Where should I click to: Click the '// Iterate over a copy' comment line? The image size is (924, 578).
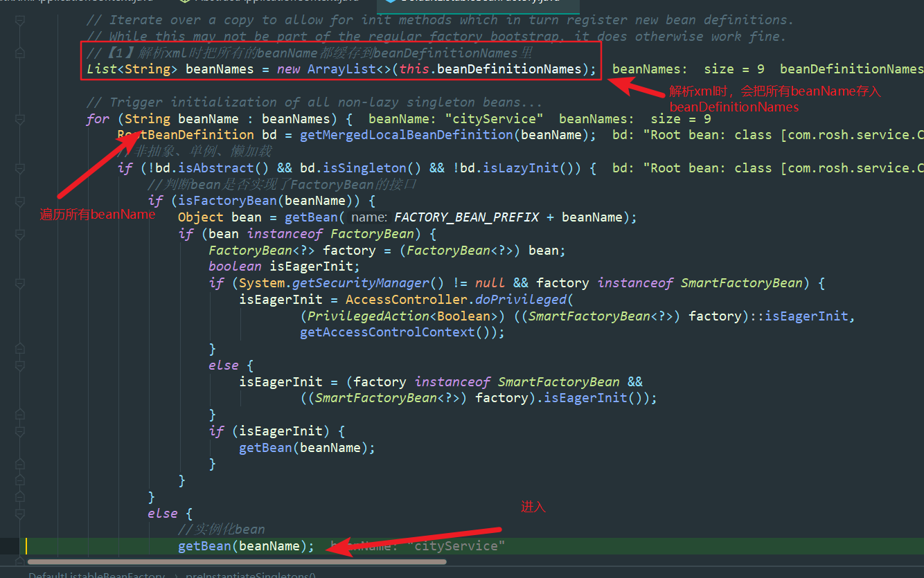[x=440, y=20]
